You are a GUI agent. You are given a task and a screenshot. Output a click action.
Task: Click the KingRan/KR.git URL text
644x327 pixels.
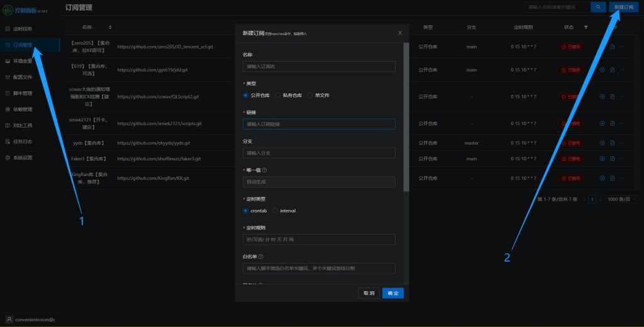tap(153, 179)
